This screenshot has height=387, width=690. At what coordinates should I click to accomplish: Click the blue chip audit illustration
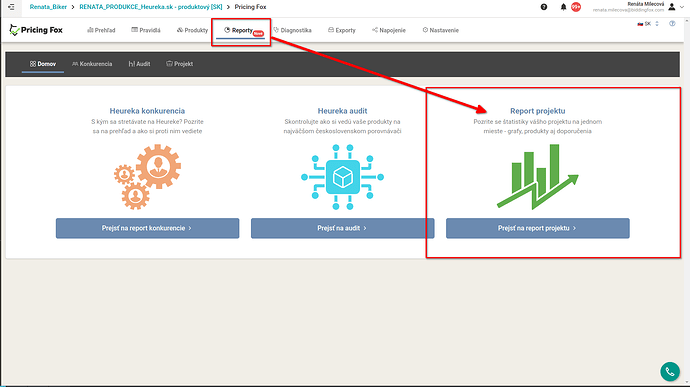tap(342, 177)
